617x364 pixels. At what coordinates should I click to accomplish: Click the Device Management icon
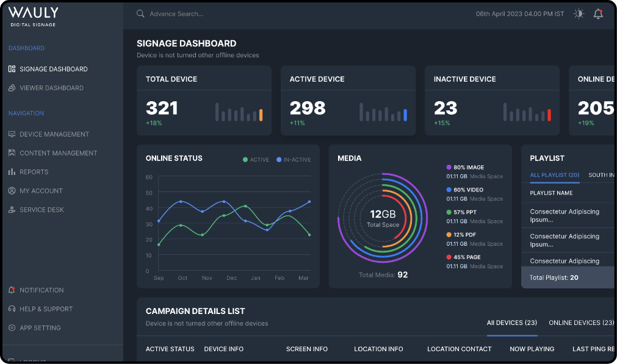12,134
